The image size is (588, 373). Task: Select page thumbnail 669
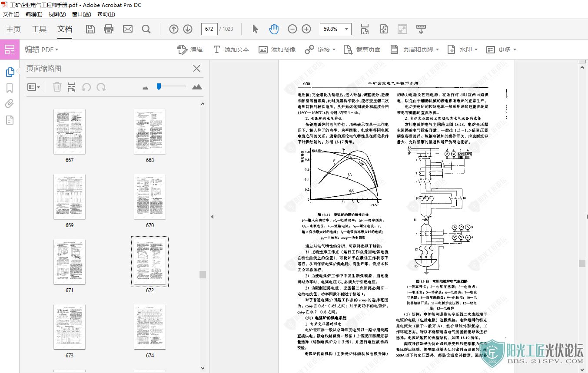(70, 196)
